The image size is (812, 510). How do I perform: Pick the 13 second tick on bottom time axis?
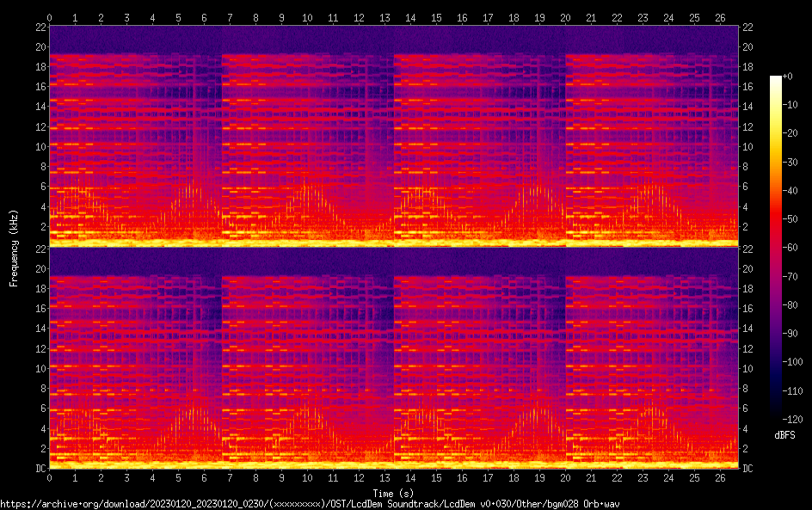384,476
